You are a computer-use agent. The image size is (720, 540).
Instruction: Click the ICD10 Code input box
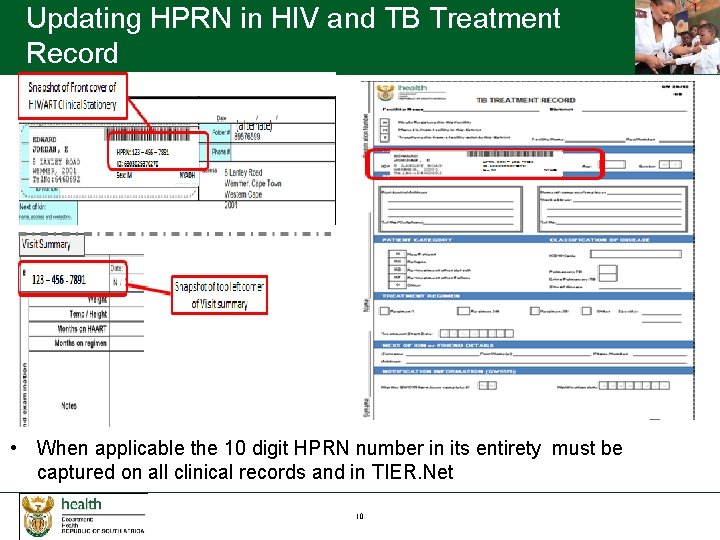[x=636, y=254]
